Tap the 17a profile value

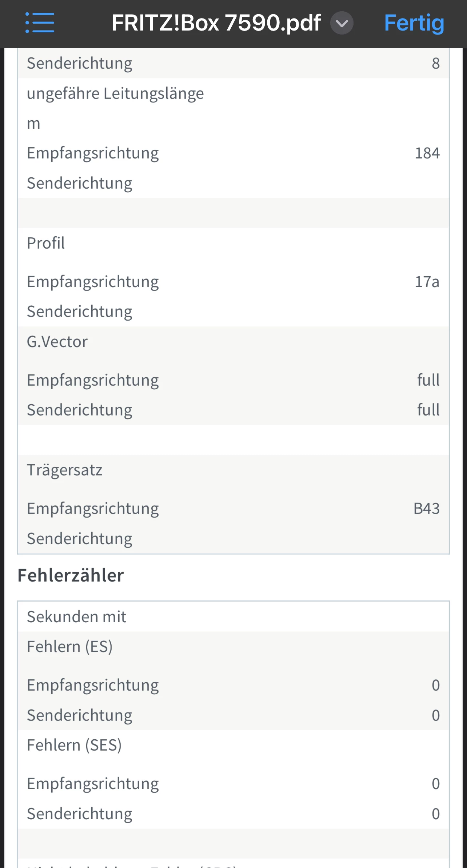pos(427,282)
